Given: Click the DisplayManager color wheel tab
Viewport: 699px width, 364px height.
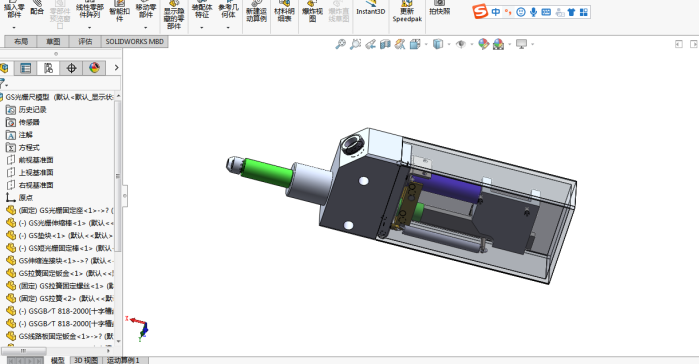Looking at the screenshot, I should (x=94, y=68).
